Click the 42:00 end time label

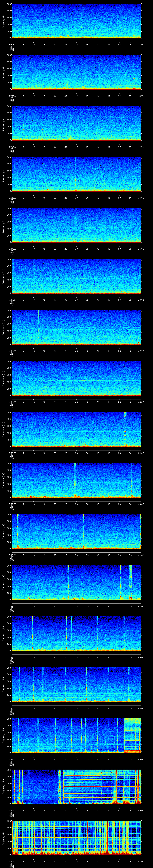pyautogui.click(x=141, y=606)
